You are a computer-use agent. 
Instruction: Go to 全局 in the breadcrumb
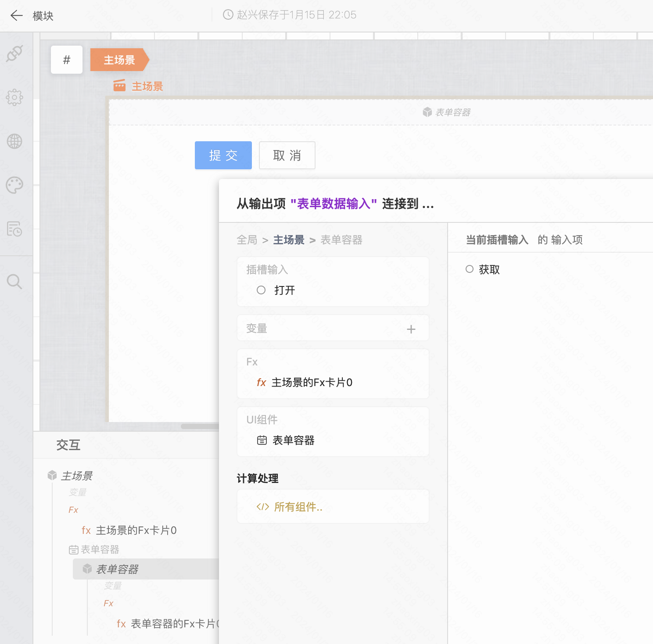coord(247,240)
